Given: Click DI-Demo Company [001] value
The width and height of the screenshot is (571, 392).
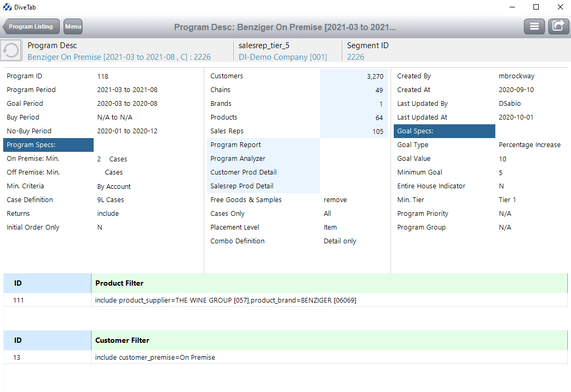Looking at the screenshot, I should pos(283,57).
